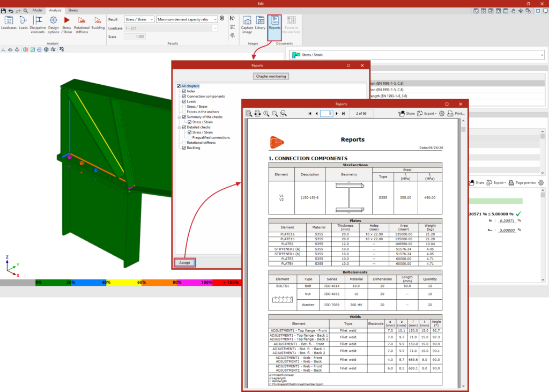Click the Buckling analysis icon
The height and width of the screenshot is (392, 549).
98,23
